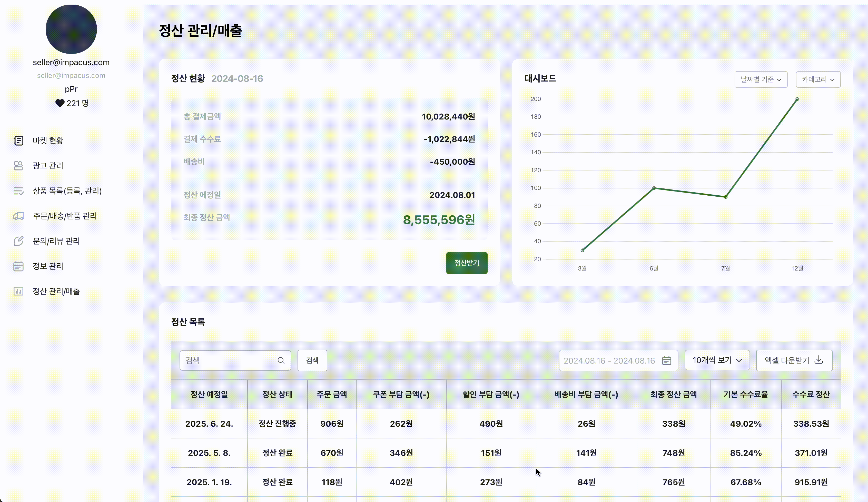Click the magnifier icon in search field

[x=281, y=360]
